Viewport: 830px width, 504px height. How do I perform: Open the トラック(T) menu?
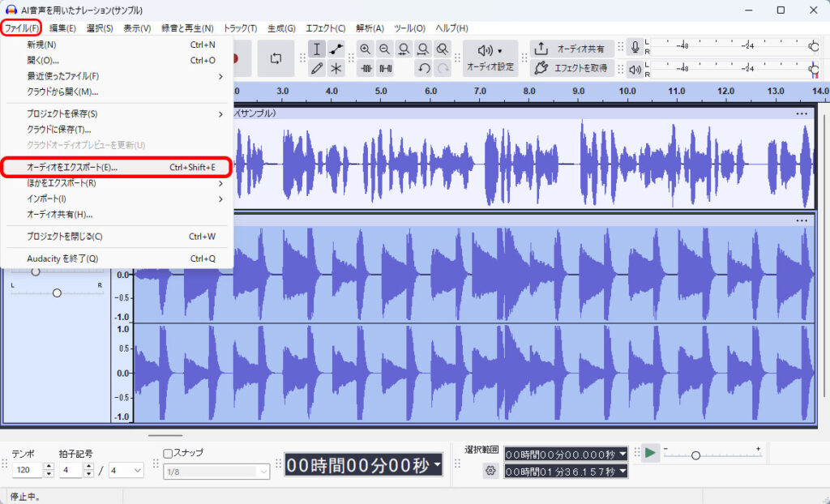point(240,28)
